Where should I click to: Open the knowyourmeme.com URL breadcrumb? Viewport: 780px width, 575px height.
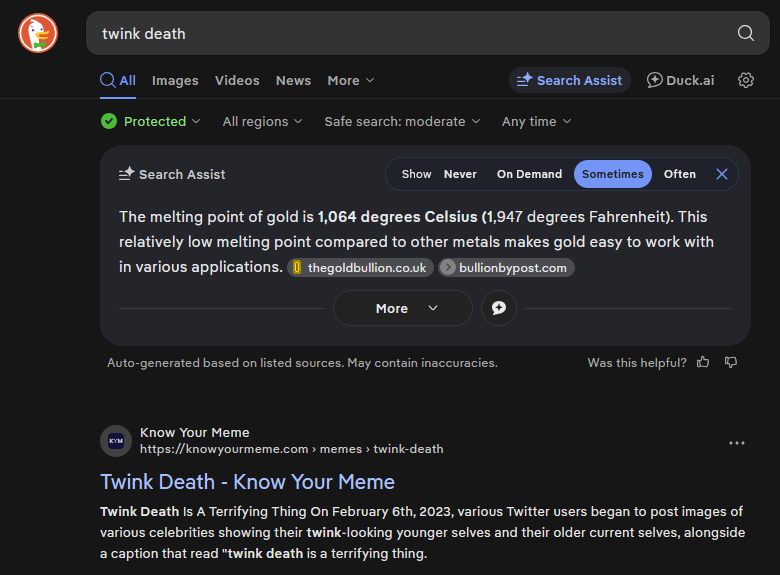[292, 449]
